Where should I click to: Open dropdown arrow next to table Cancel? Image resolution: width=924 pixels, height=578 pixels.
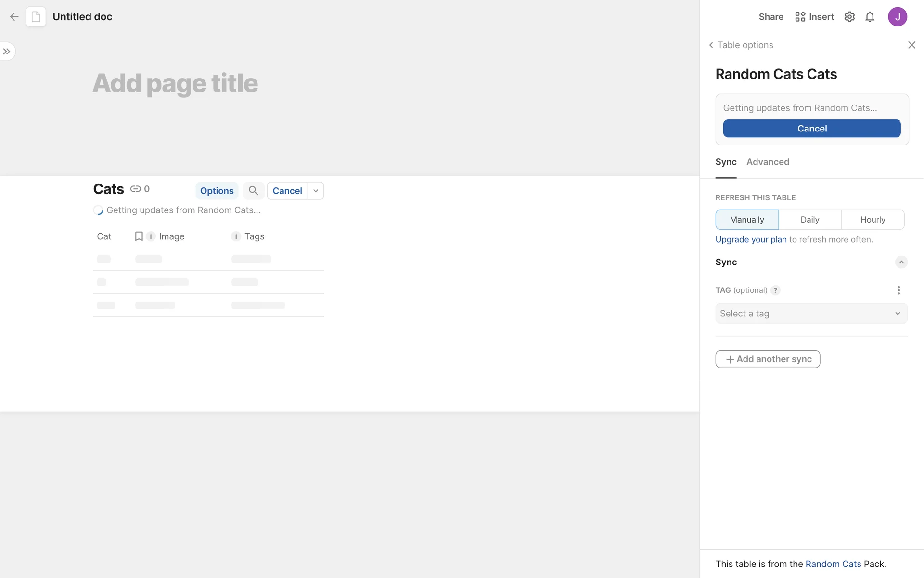pos(316,191)
